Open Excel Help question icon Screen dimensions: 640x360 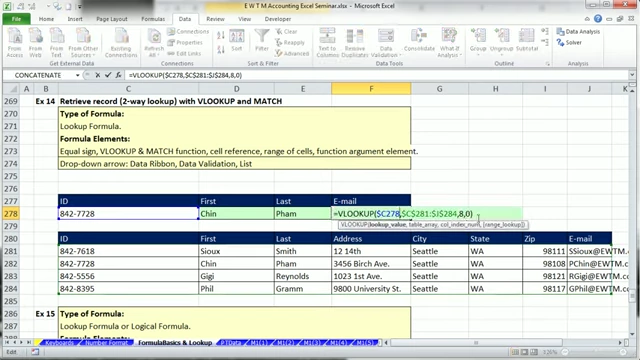tap(598, 19)
